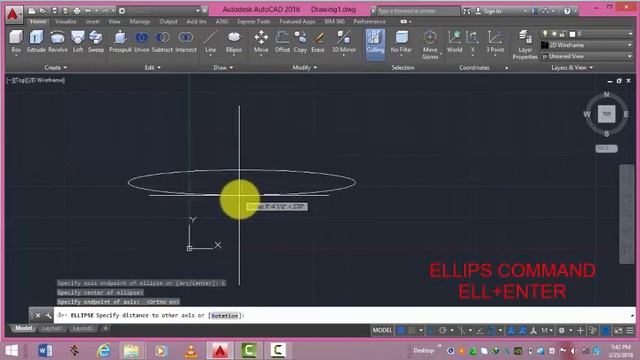This screenshot has width=640, height=360.
Task: Open Layer Properties manager
Action: 525,44
